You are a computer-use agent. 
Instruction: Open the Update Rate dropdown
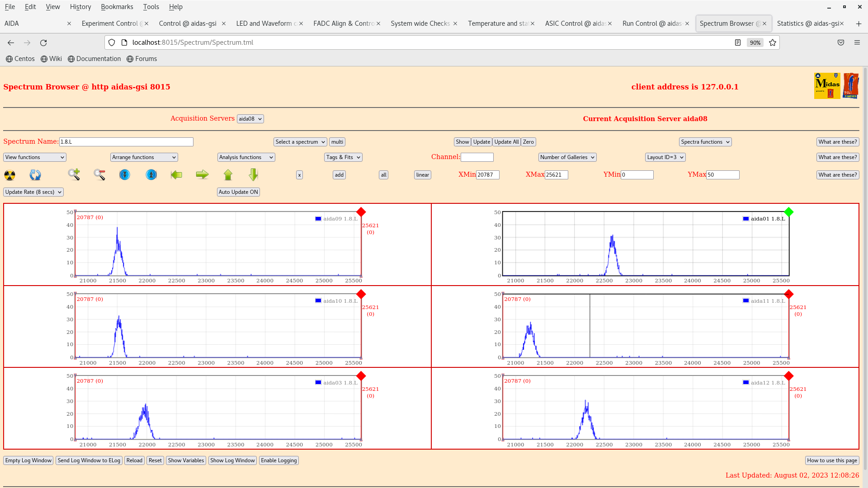[x=33, y=192]
